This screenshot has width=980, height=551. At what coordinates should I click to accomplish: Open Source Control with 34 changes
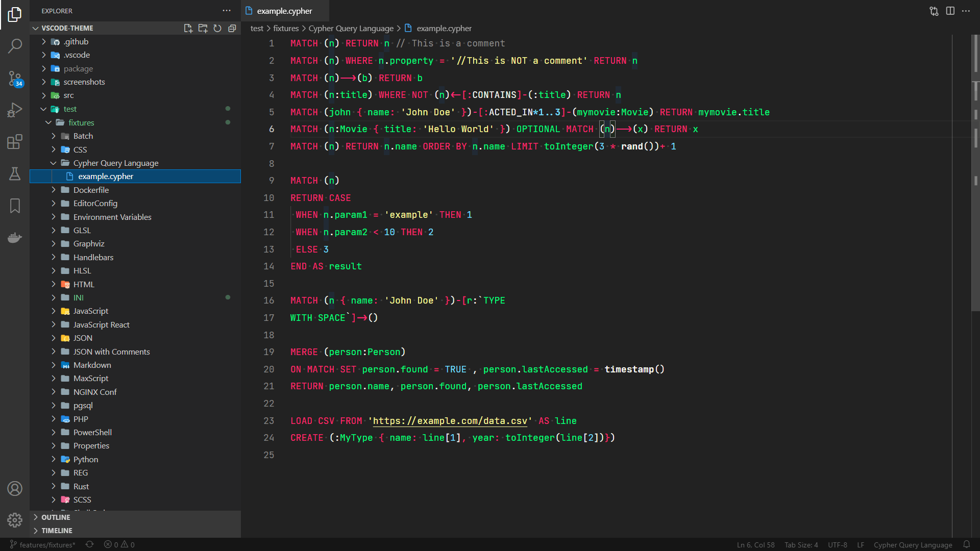click(x=15, y=78)
